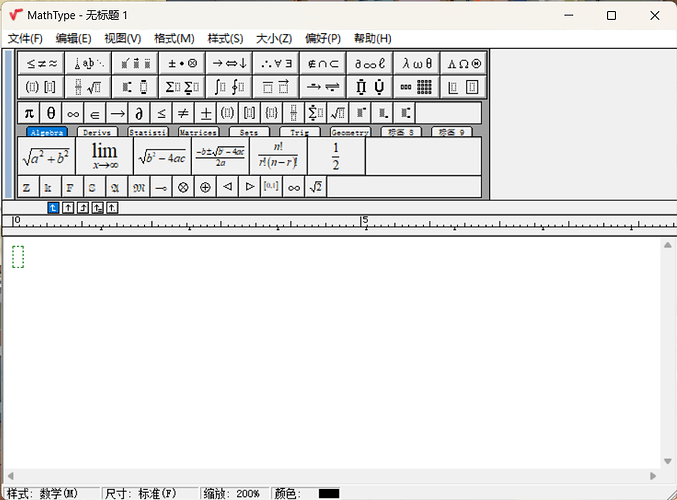Screen dimensions: 677x500
Task: Click the 缩放: 200% status bar entry
Action: click(232, 493)
